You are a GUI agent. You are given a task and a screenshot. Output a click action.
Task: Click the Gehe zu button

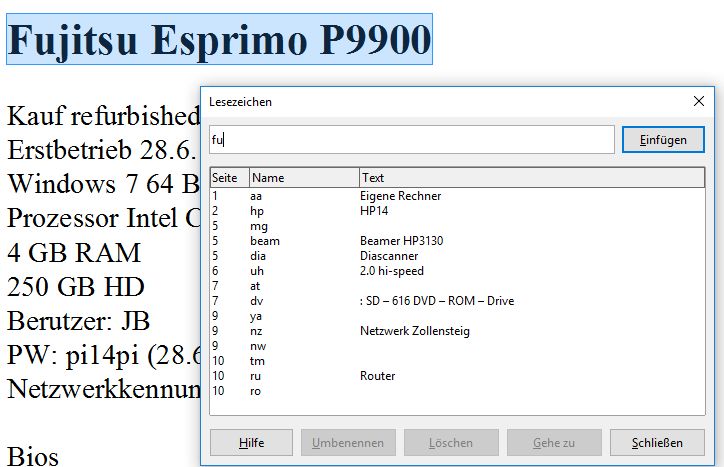click(554, 443)
